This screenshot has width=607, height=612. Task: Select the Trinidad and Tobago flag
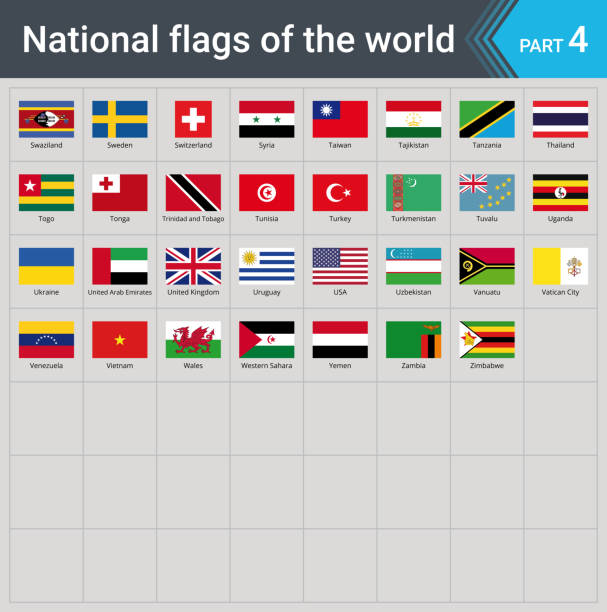(x=193, y=192)
